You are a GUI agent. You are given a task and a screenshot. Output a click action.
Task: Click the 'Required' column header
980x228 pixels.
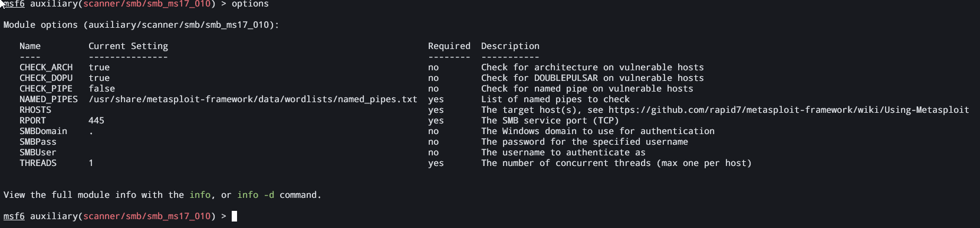point(449,46)
